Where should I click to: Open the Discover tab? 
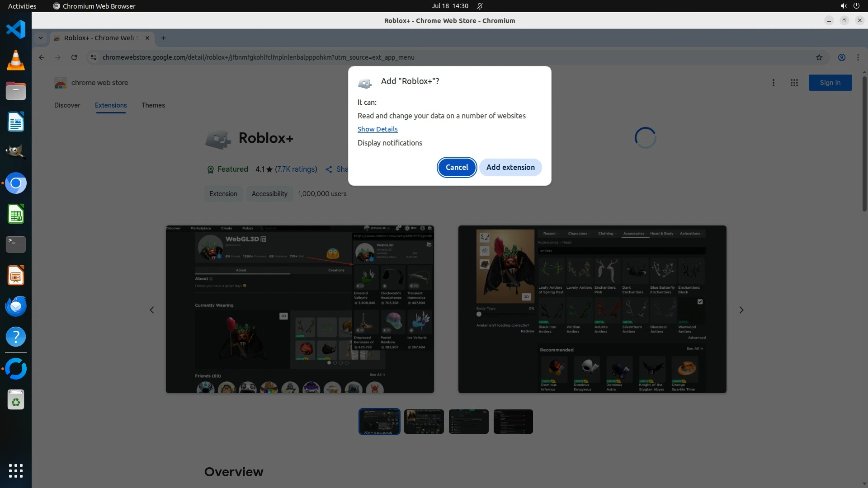(x=67, y=105)
